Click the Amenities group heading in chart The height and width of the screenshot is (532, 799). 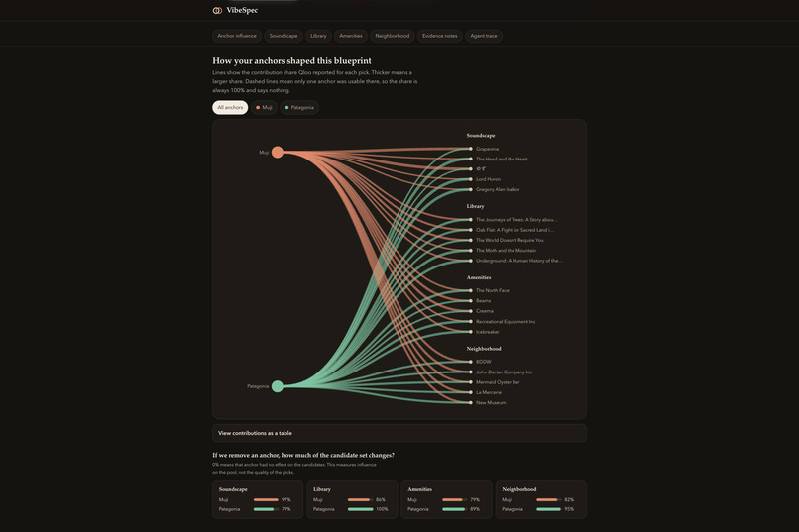pos(479,277)
